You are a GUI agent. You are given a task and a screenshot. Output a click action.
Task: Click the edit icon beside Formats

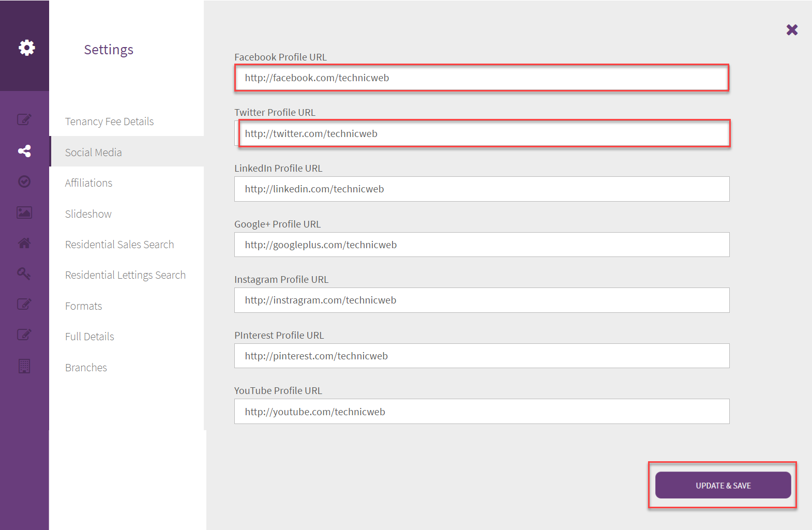[24, 304]
